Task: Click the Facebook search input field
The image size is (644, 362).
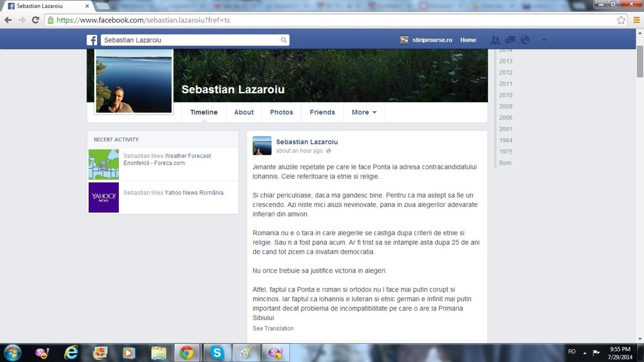Action: 189,40
